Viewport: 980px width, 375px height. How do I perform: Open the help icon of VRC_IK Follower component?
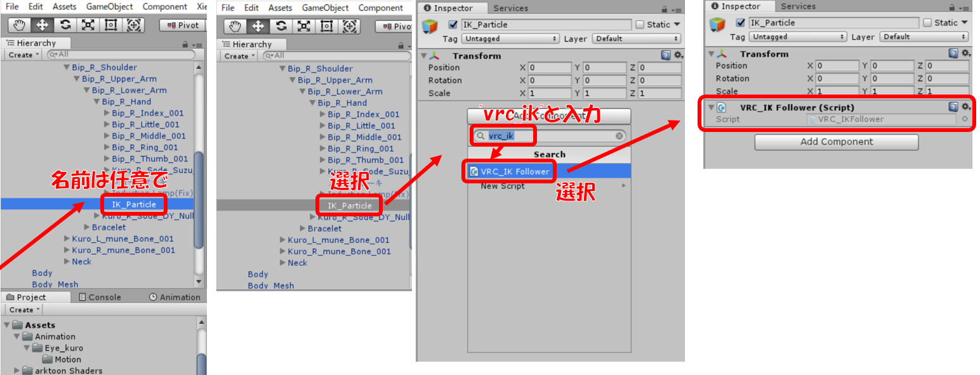coord(953,107)
